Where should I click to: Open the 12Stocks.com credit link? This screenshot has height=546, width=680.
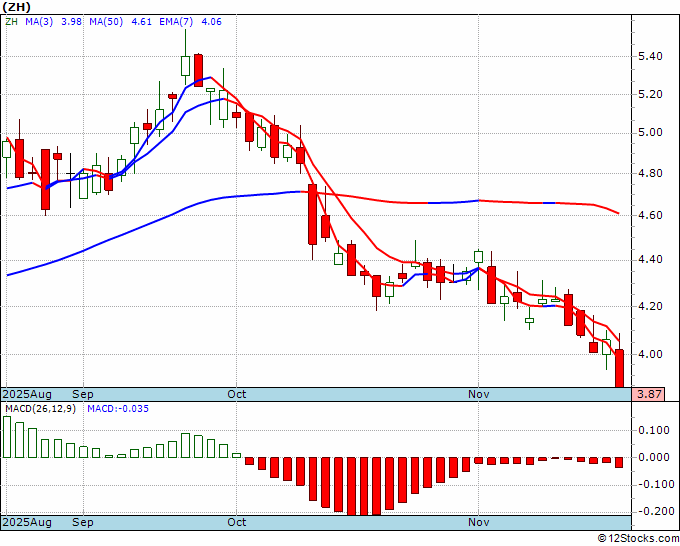[x=638, y=539]
